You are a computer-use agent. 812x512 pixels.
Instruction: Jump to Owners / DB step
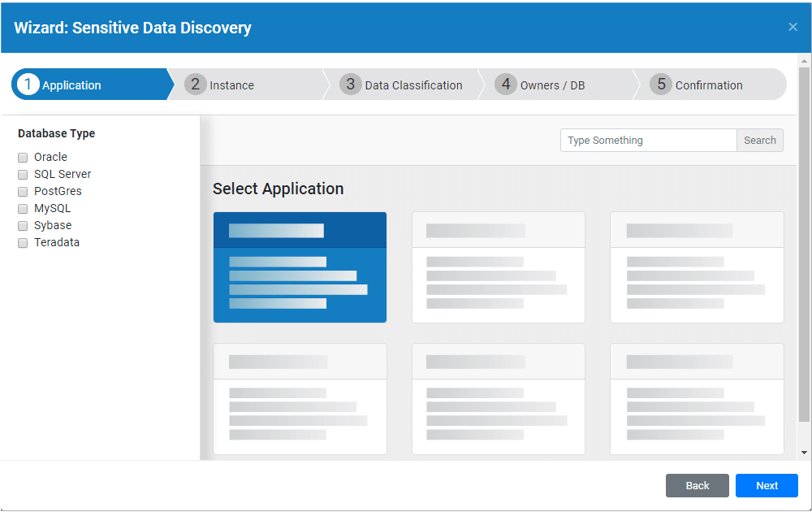click(551, 85)
